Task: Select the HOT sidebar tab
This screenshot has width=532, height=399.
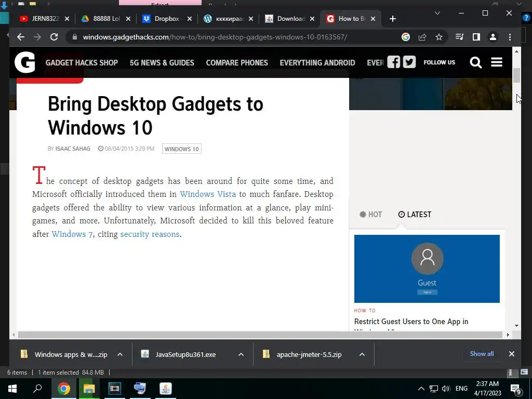Action: [x=370, y=215]
